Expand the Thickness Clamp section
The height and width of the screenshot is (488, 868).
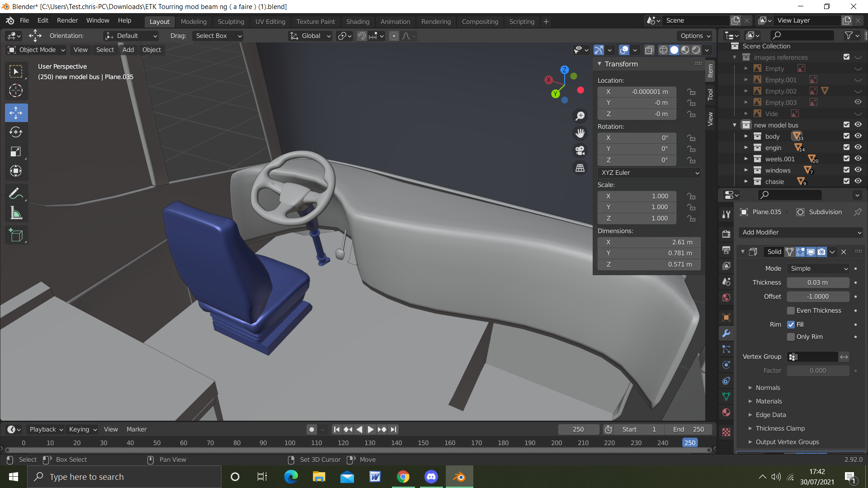[x=780, y=428]
